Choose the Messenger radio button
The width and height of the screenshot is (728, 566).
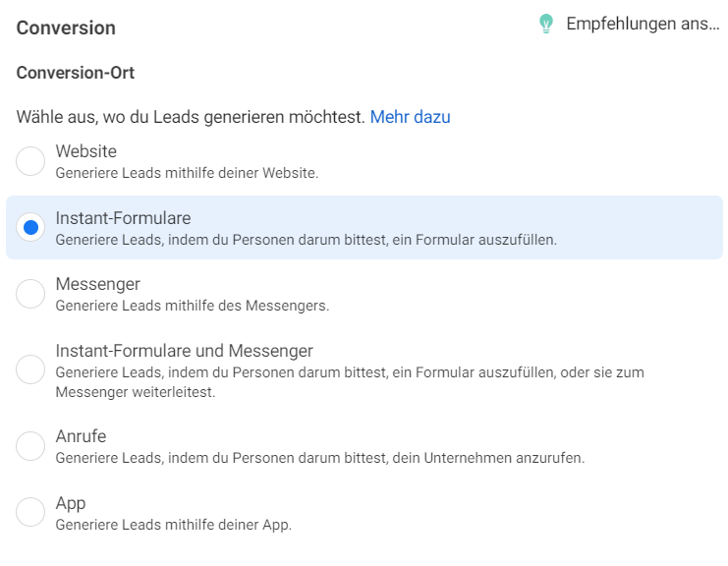click(x=30, y=294)
